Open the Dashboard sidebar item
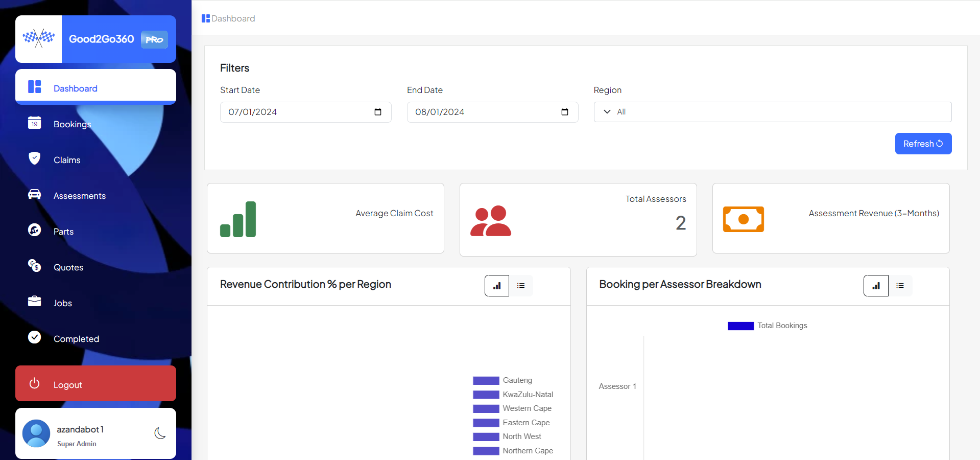 point(95,87)
